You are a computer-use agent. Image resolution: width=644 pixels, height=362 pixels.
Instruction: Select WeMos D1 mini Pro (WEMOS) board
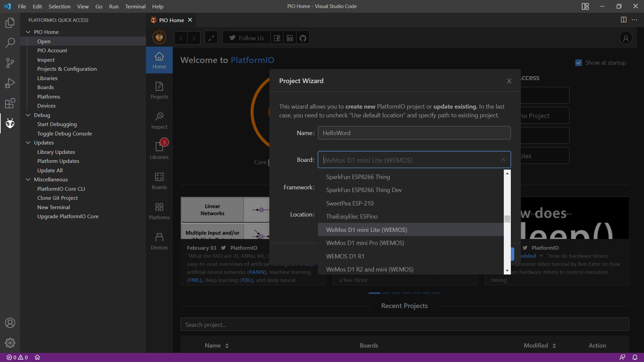pyautogui.click(x=411, y=243)
